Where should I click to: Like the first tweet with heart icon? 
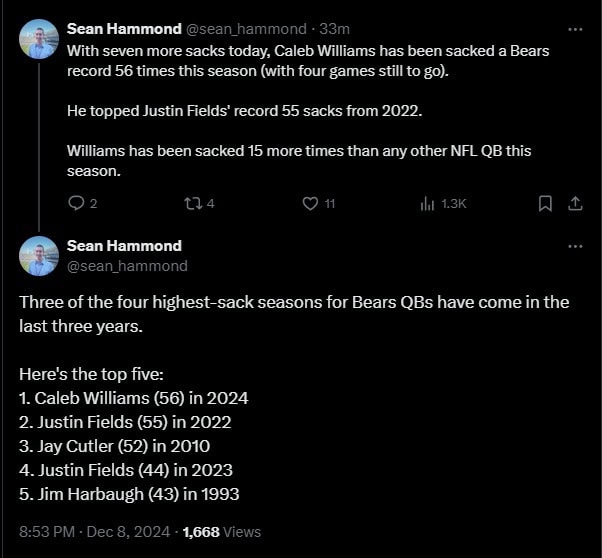coord(310,203)
